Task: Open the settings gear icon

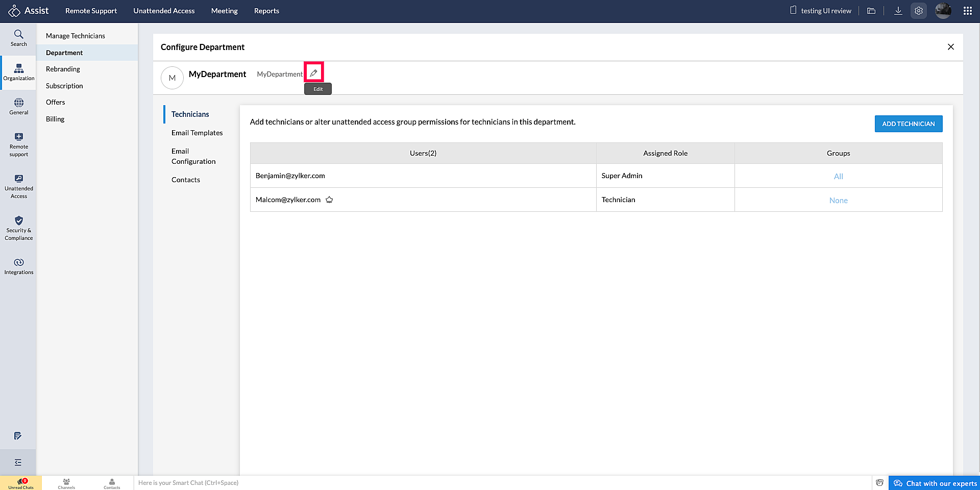Action: pyautogui.click(x=919, y=11)
